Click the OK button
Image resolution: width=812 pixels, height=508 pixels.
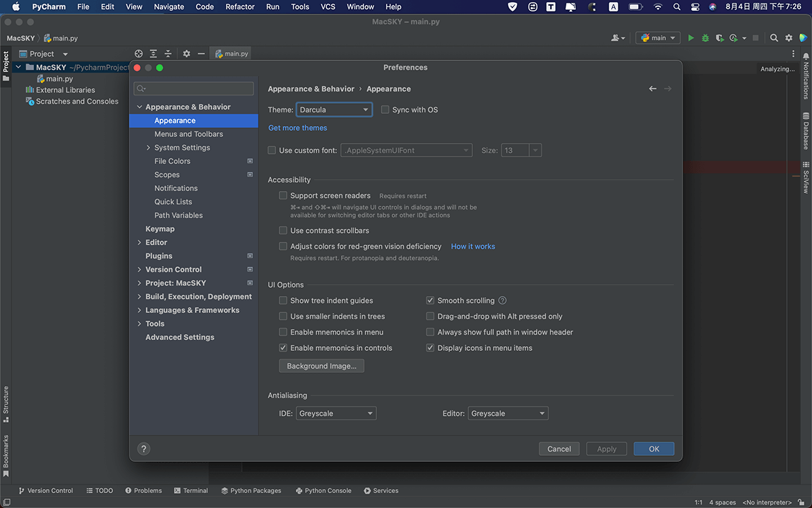pos(654,448)
